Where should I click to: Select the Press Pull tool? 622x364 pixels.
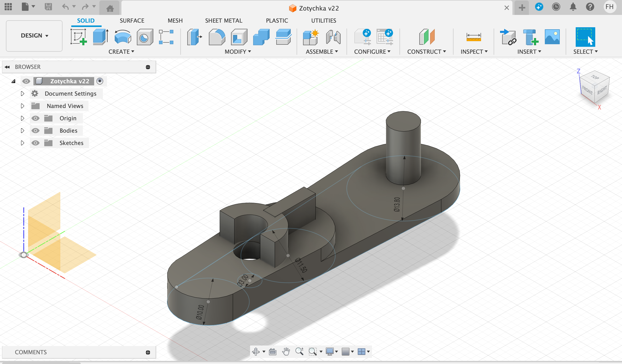pyautogui.click(x=194, y=37)
